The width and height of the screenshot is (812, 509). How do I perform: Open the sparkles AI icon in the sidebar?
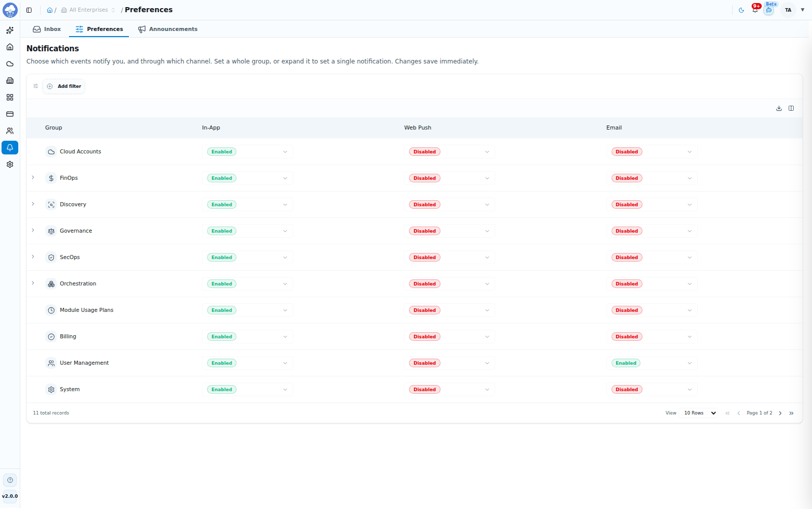pos(10,30)
